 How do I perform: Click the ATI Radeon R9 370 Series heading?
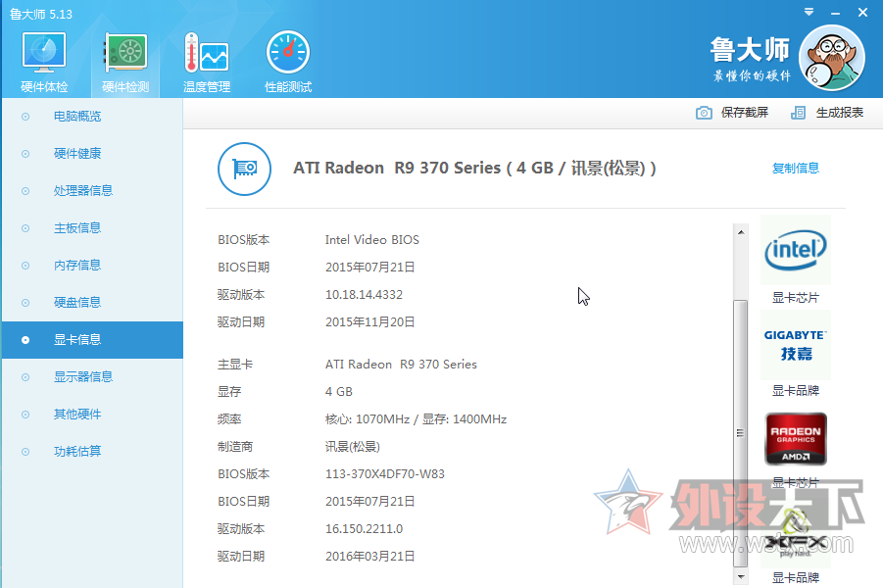474,168
